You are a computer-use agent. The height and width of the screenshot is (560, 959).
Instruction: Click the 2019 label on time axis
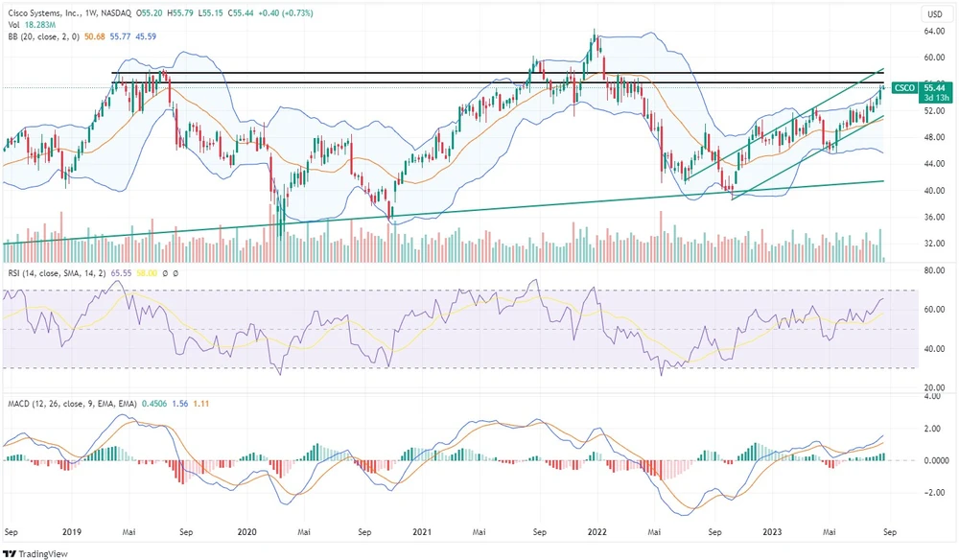pyautogui.click(x=72, y=530)
